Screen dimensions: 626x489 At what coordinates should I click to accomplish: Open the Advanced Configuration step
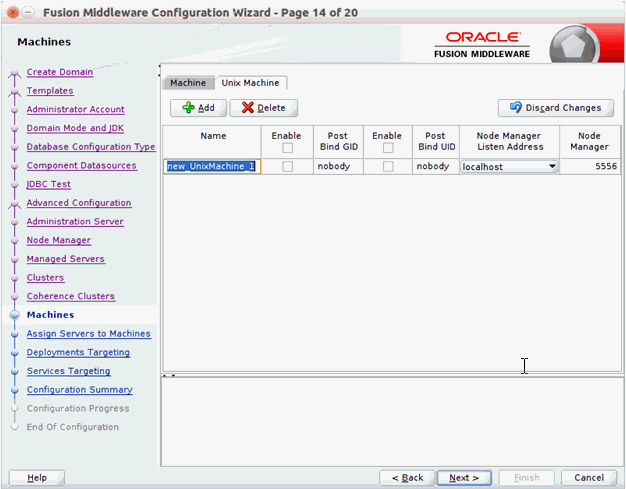[79, 203]
